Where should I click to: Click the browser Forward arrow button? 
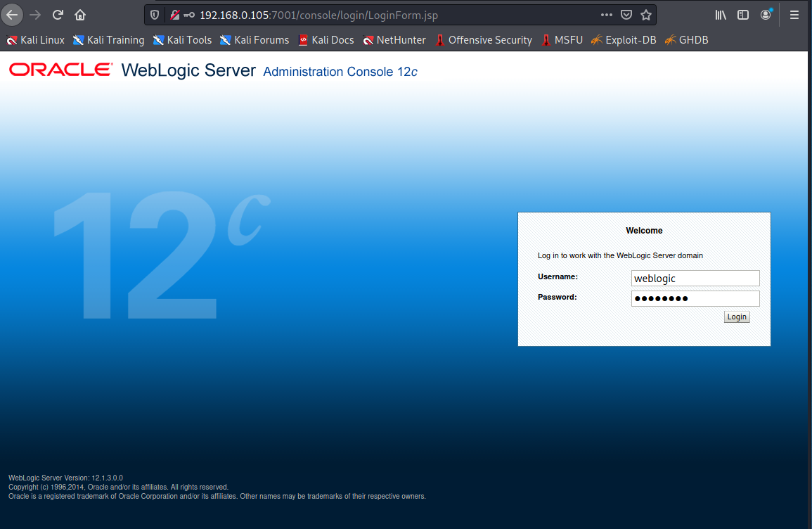[35, 15]
